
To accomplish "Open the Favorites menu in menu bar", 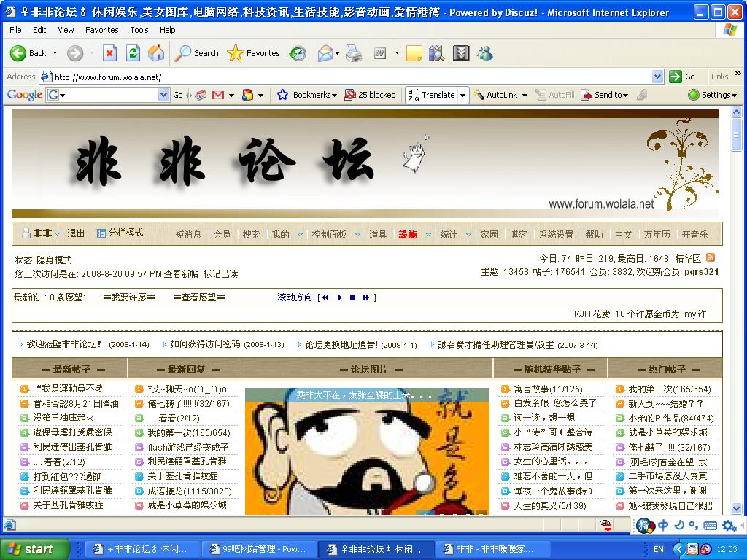I will click(x=101, y=30).
